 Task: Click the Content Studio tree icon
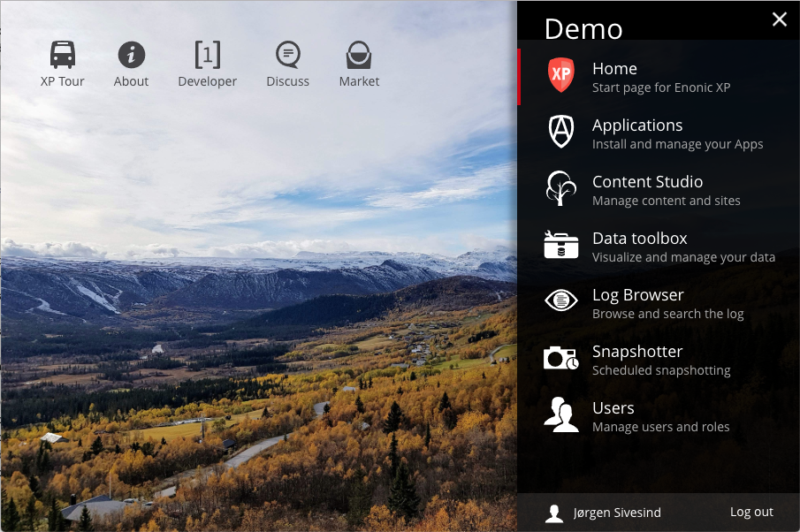560,188
